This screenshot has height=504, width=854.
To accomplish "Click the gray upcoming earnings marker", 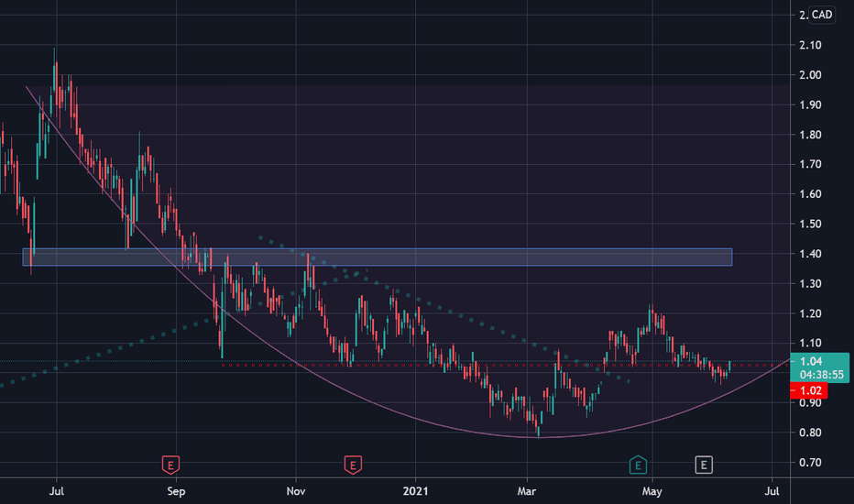I will 704,465.
